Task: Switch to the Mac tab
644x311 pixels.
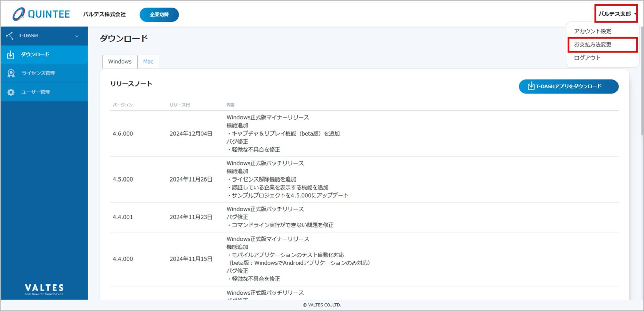Action: (149, 61)
